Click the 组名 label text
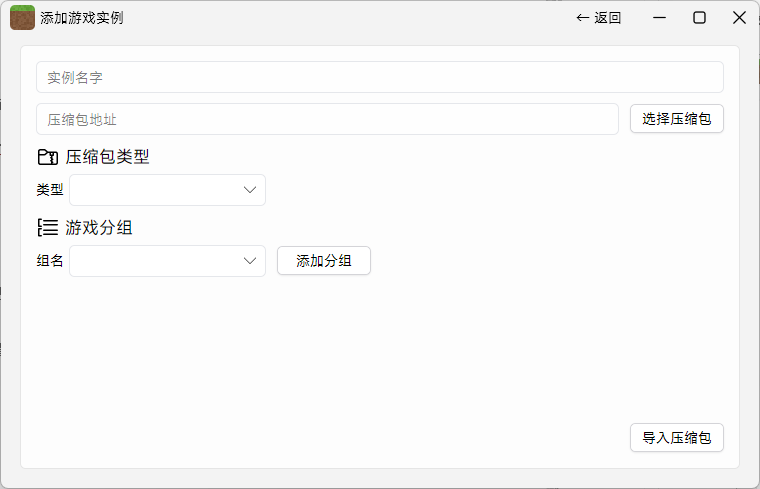This screenshot has height=489, width=760. [50, 261]
